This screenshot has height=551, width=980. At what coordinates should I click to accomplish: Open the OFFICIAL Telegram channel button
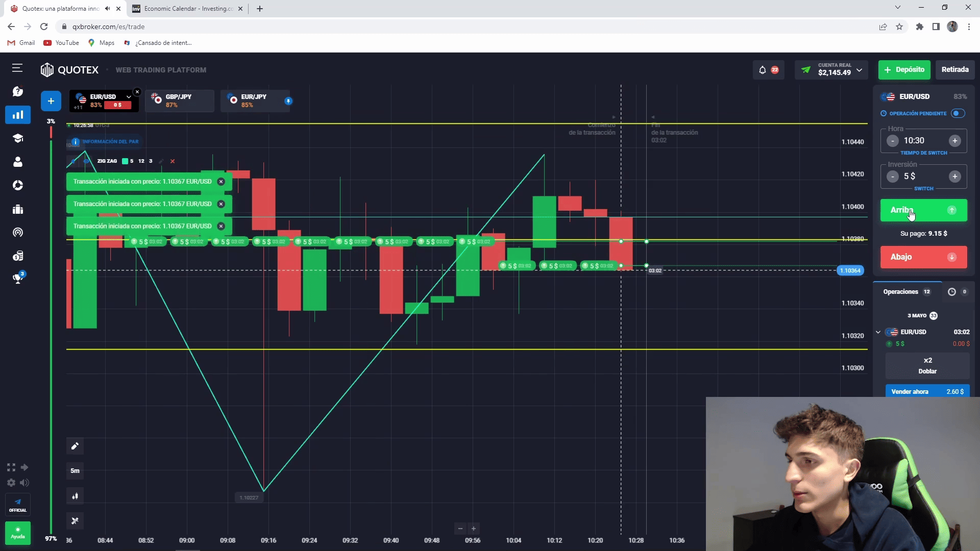18,505
